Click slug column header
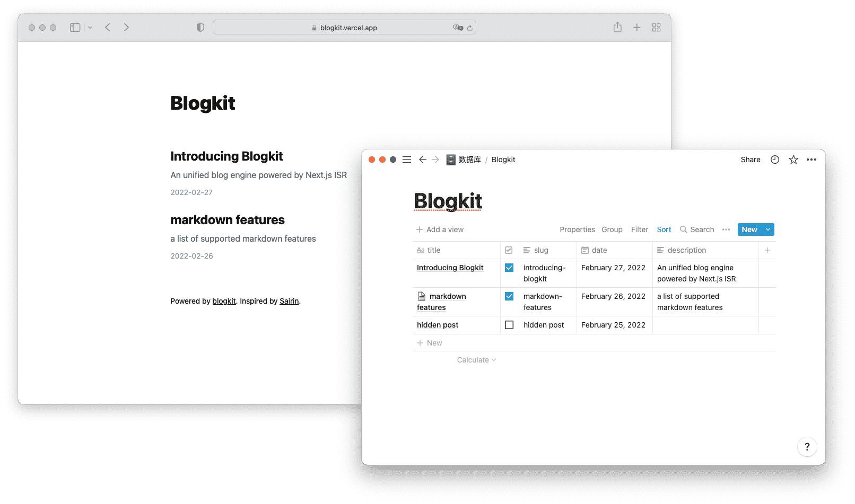The width and height of the screenshot is (855, 504). click(547, 250)
